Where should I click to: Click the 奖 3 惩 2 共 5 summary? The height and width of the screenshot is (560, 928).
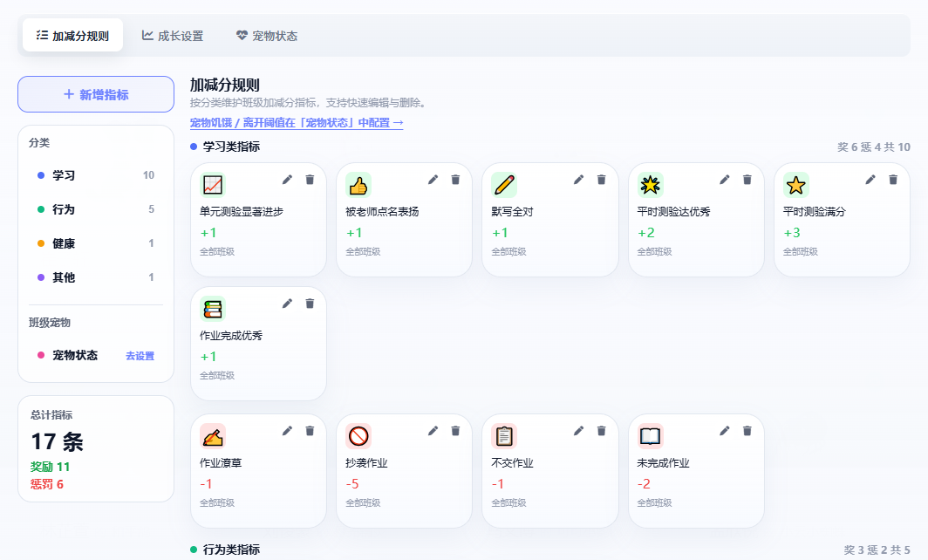point(877,550)
